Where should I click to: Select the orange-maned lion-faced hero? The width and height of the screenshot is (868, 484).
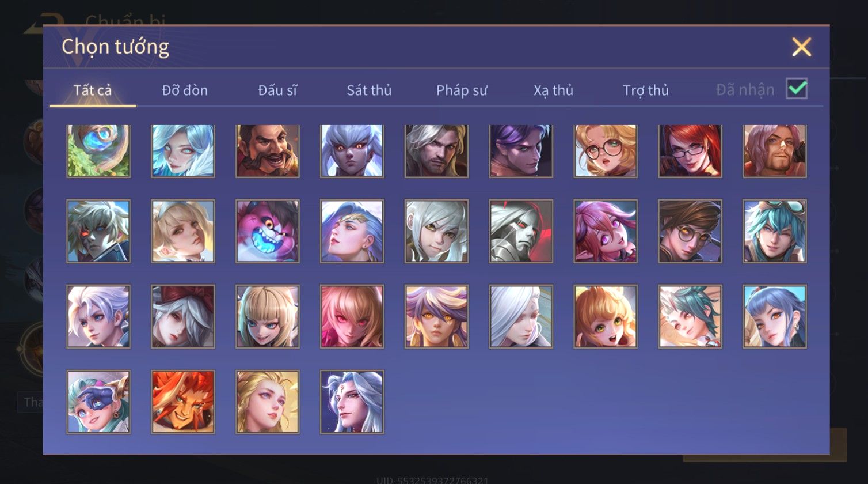point(183,402)
